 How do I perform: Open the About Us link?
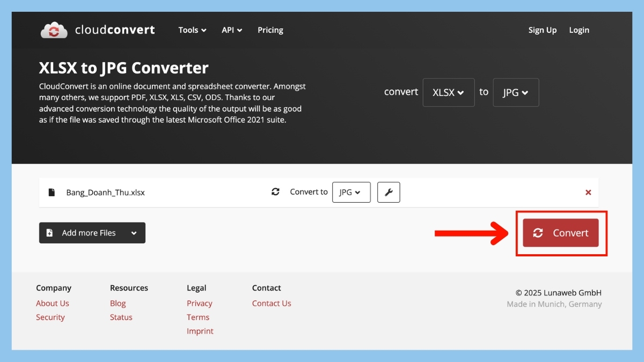[x=53, y=303]
